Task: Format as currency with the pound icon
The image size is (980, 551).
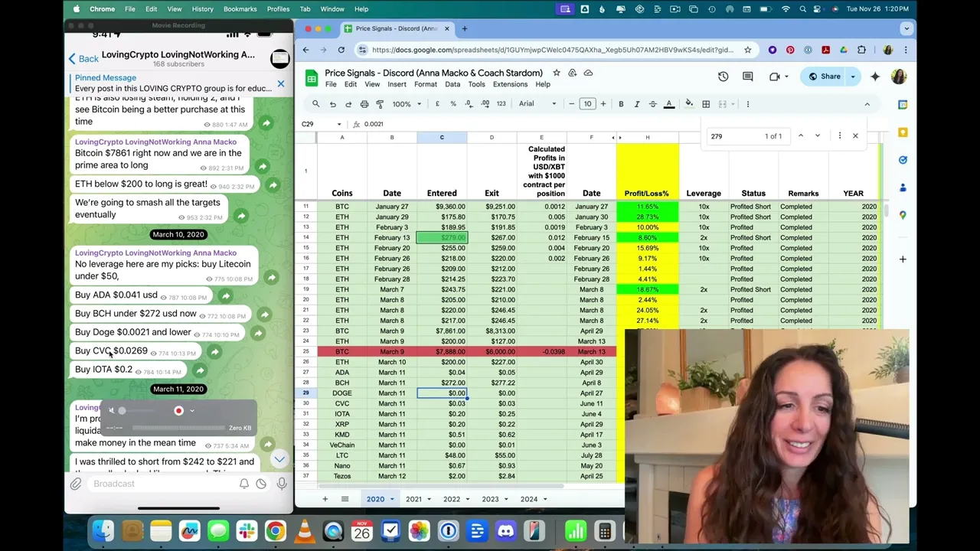Action: (437, 104)
